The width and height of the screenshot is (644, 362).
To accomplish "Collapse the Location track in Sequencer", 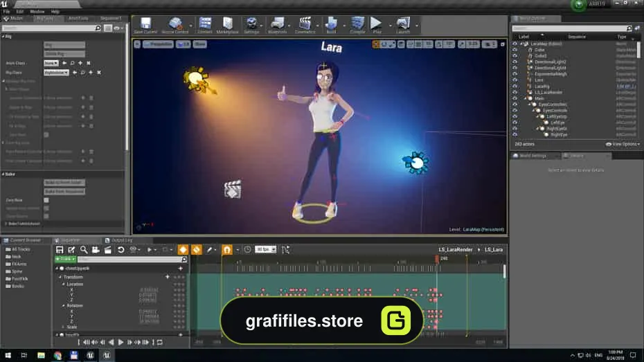I will point(64,284).
